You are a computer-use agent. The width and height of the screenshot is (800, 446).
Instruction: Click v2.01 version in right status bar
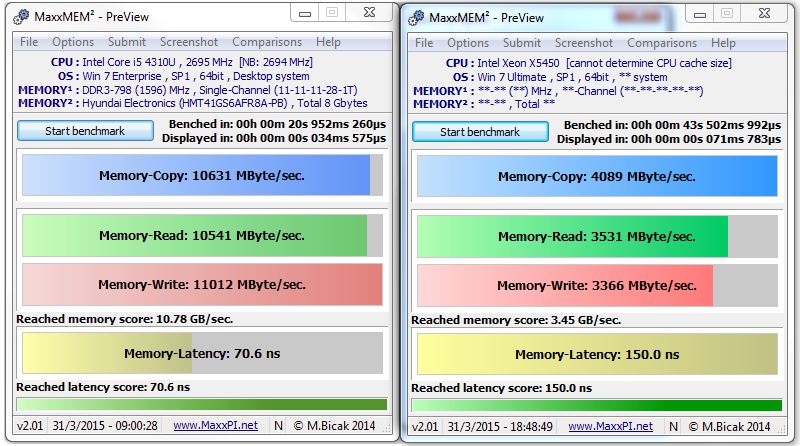pos(425,427)
